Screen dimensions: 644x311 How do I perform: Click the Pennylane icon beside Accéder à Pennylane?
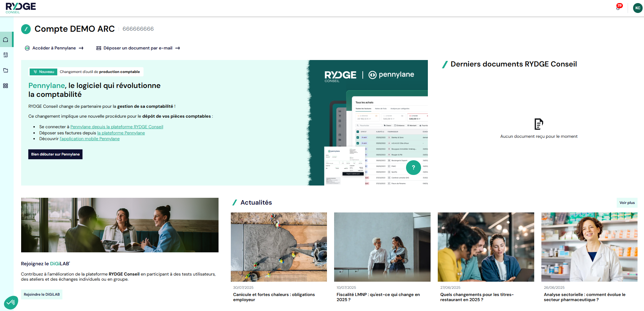pos(27,48)
